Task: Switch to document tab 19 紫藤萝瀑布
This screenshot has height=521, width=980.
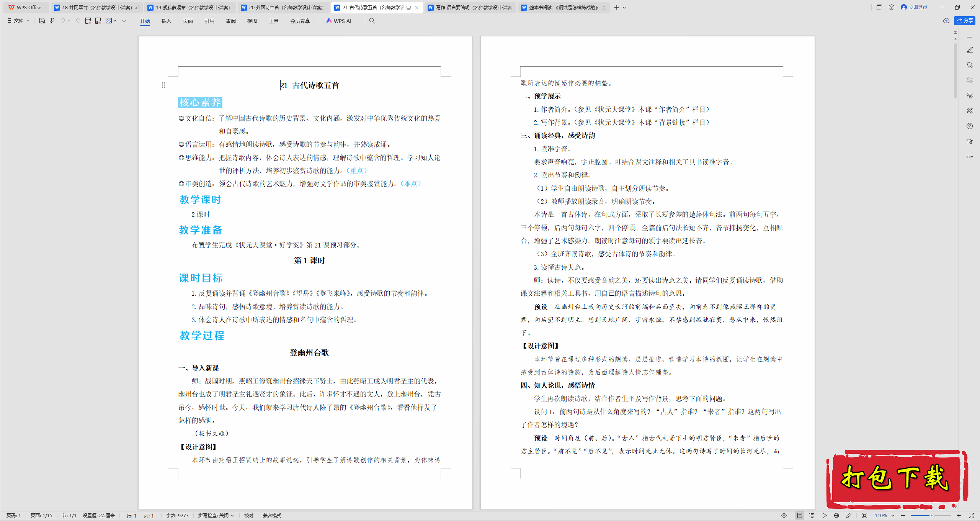Action: click(190, 7)
